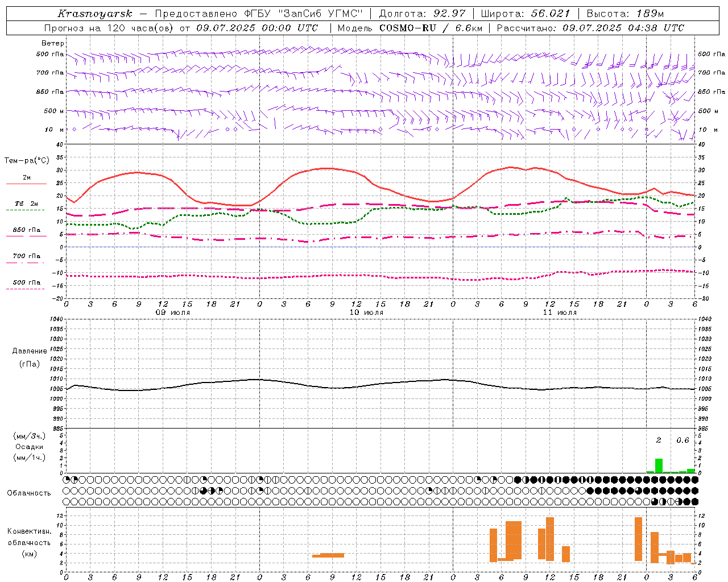Click precipitation total value '0.6'
Screen dimensions: 728x582
pyautogui.click(x=682, y=440)
